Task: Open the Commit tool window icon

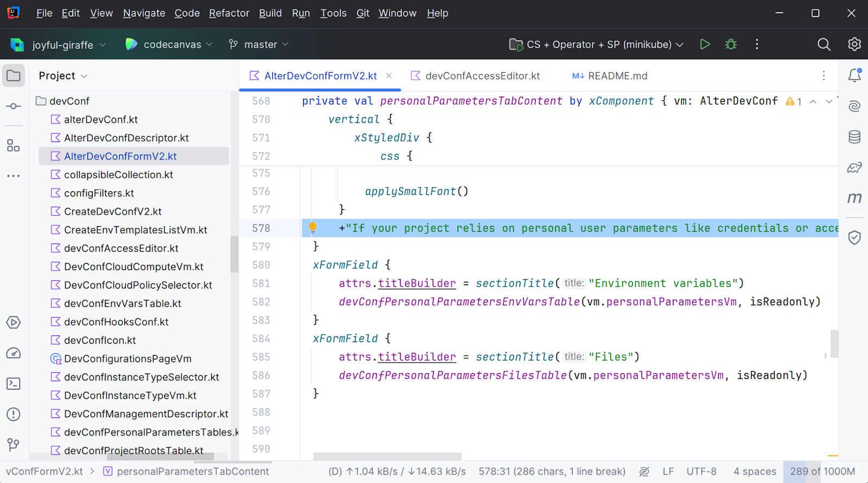Action: [x=14, y=106]
